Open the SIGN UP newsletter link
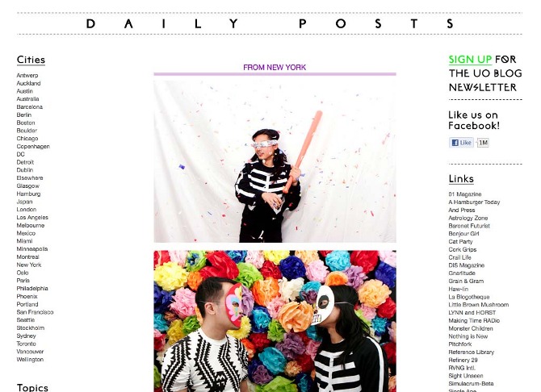The width and height of the screenshot is (541, 392). tap(470, 60)
